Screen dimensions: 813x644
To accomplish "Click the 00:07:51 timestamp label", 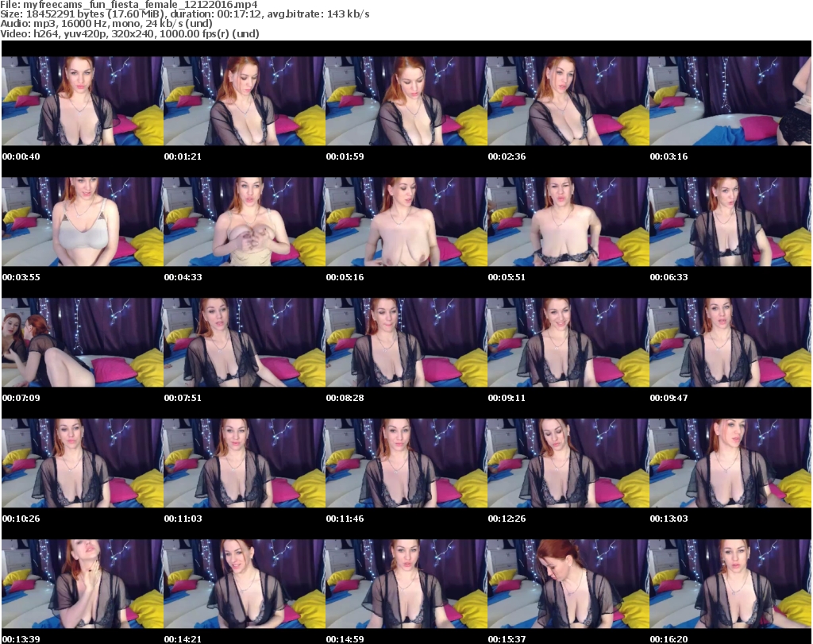I will (183, 398).
